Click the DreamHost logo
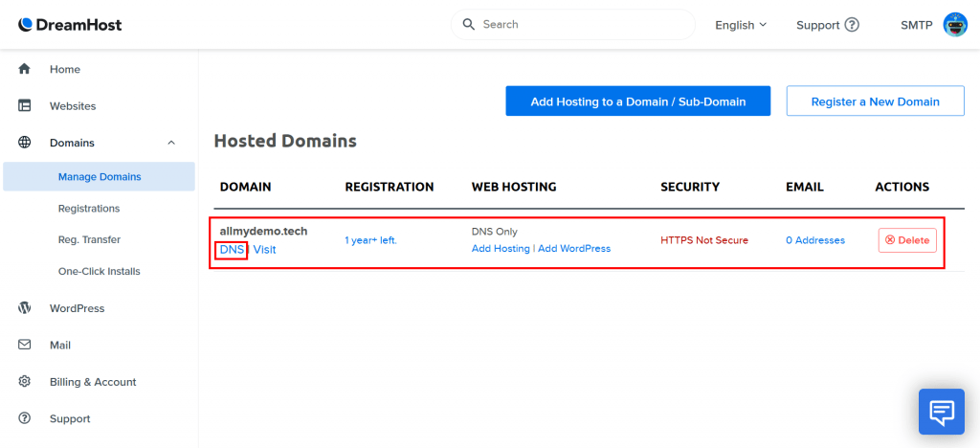Screen dimensions: 980x448 tap(70, 25)
